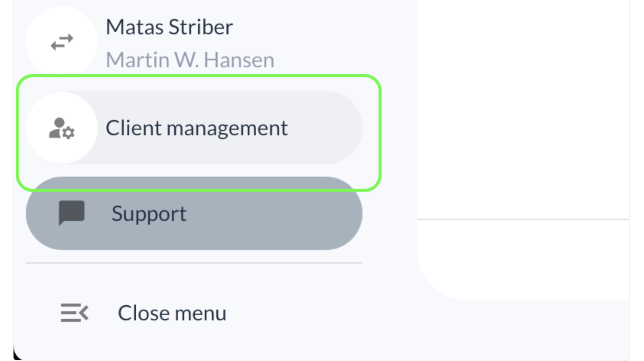Collapse the sidebar via Close menu

pyautogui.click(x=143, y=313)
